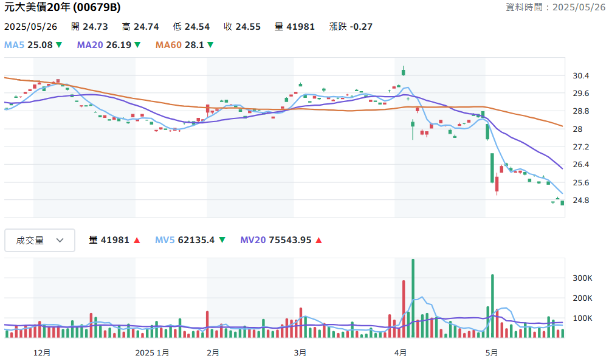Click the 資料時間 2025/05/26 date text
The width and height of the screenshot is (609, 364).
point(556,7)
